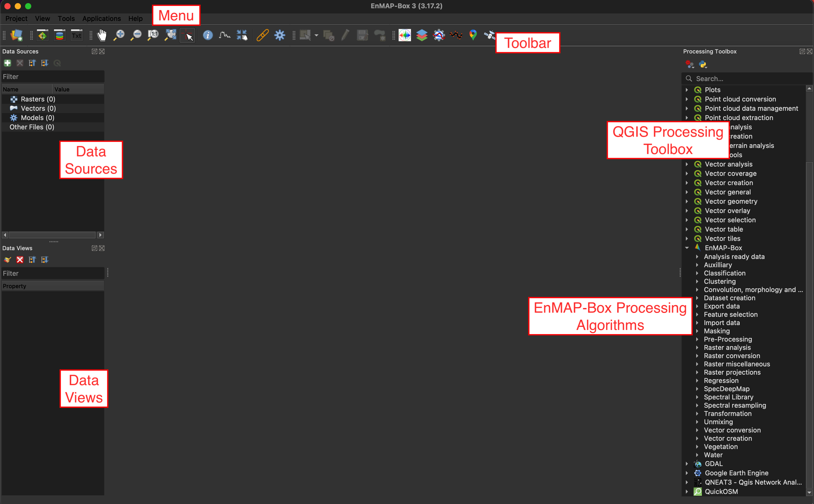Click the blue processing gear icon in toolbar
814x504 pixels.
(280, 35)
